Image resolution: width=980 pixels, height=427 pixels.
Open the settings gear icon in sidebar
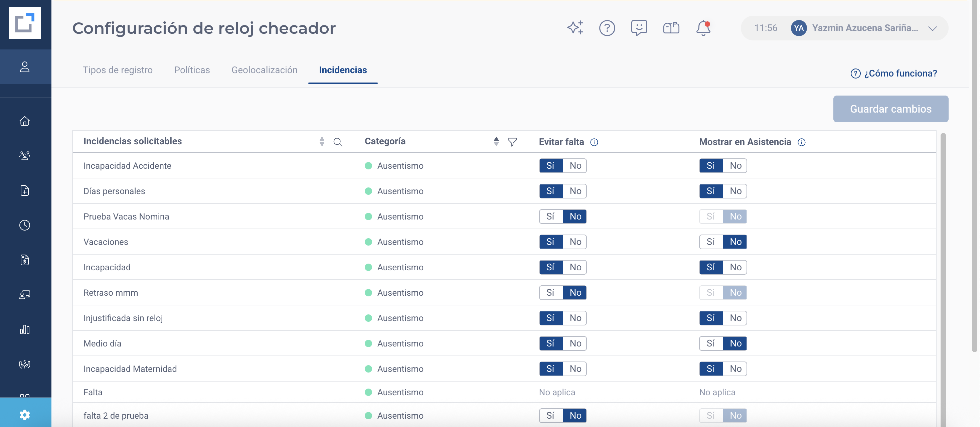click(25, 415)
